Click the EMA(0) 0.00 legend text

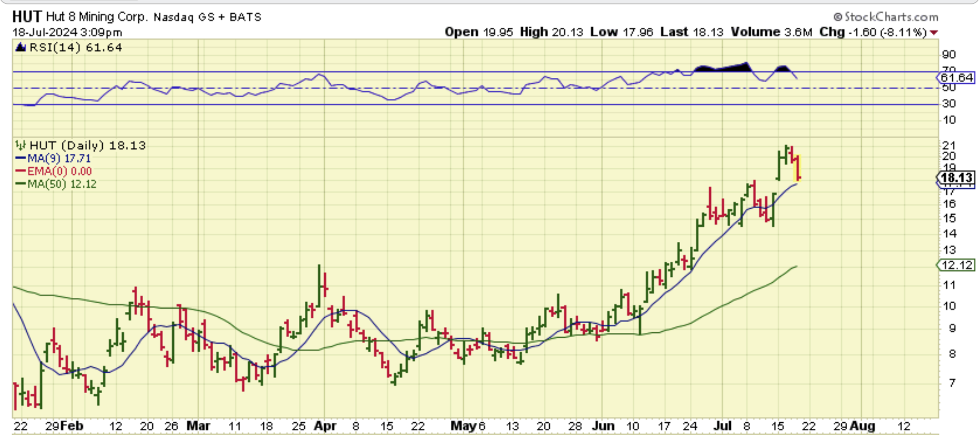tap(59, 171)
